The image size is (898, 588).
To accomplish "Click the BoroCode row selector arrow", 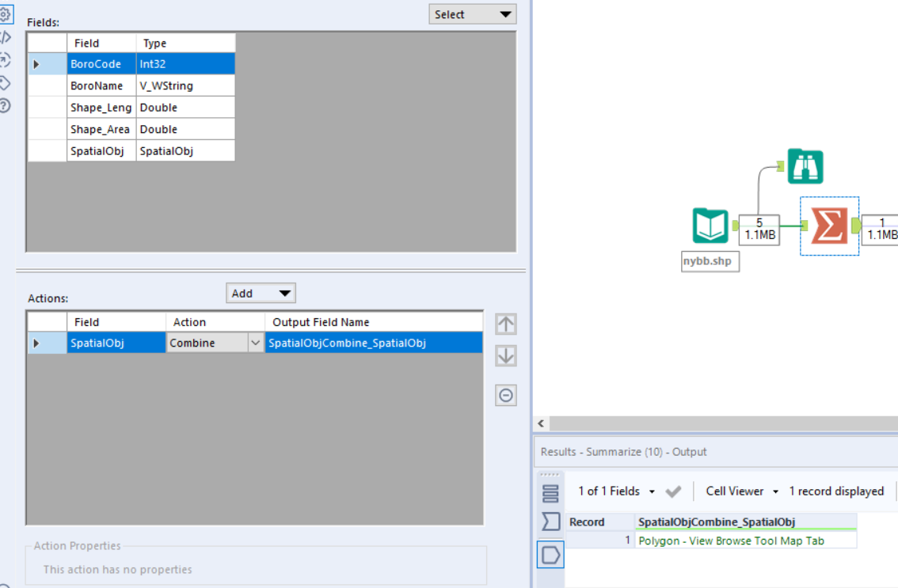I will (36, 64).
